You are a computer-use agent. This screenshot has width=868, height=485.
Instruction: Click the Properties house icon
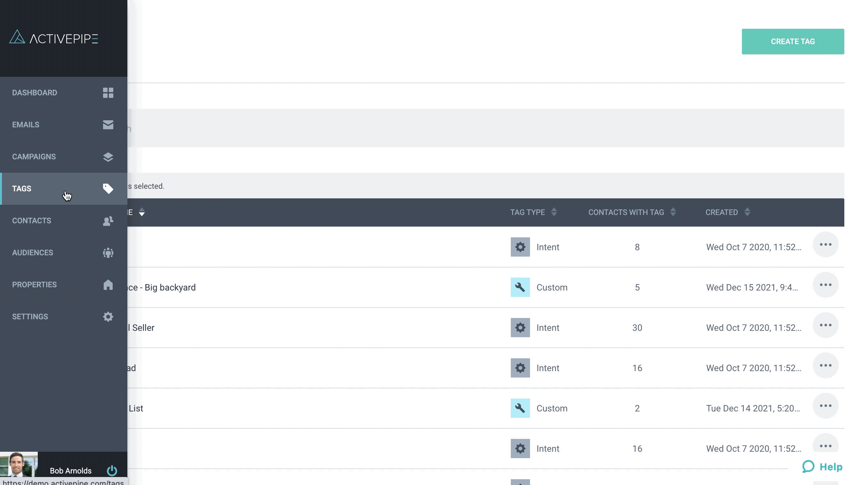tap(108, 285)
